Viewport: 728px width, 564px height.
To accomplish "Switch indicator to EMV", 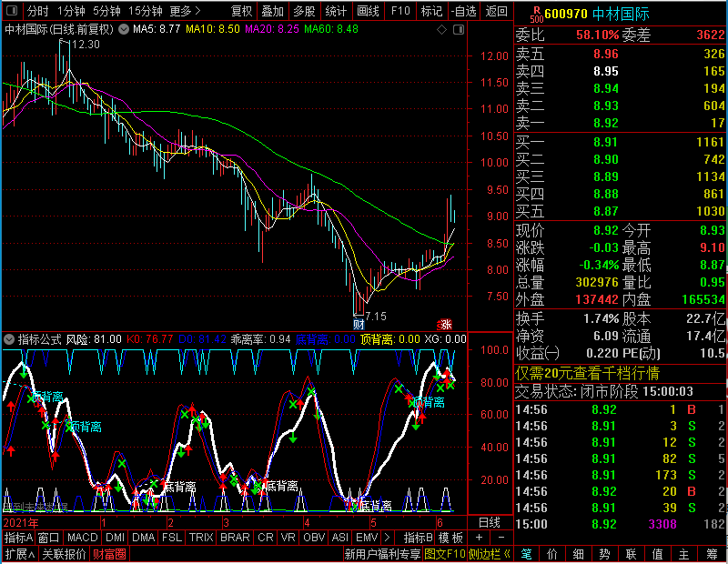I will tap(367, 538).
